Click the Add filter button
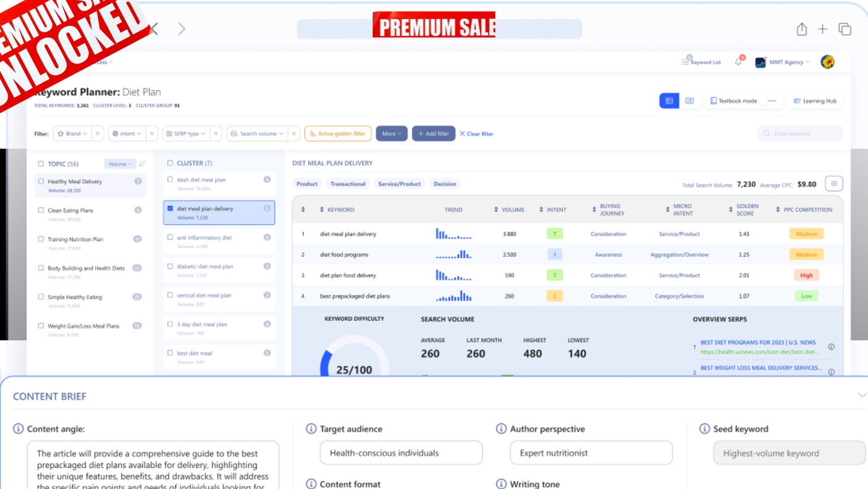 (x=433, y=134)
